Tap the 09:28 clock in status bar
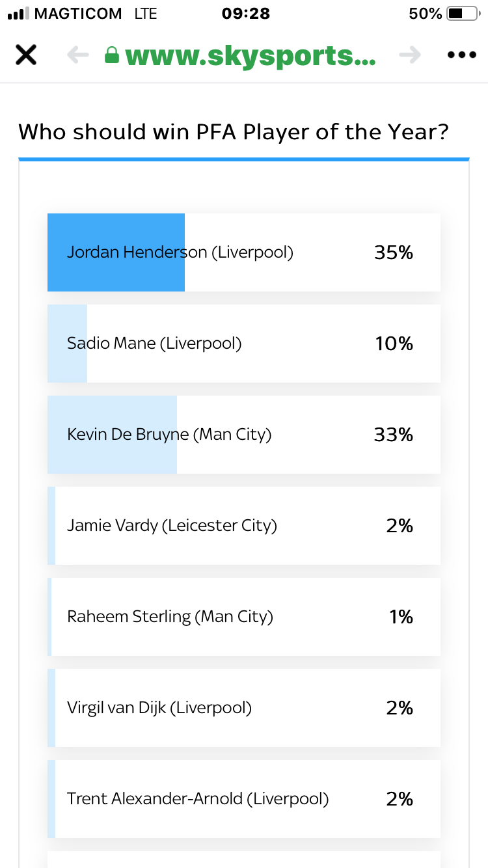Image resolution: width=488 pixels, height=868 pixels. point(245,14)
